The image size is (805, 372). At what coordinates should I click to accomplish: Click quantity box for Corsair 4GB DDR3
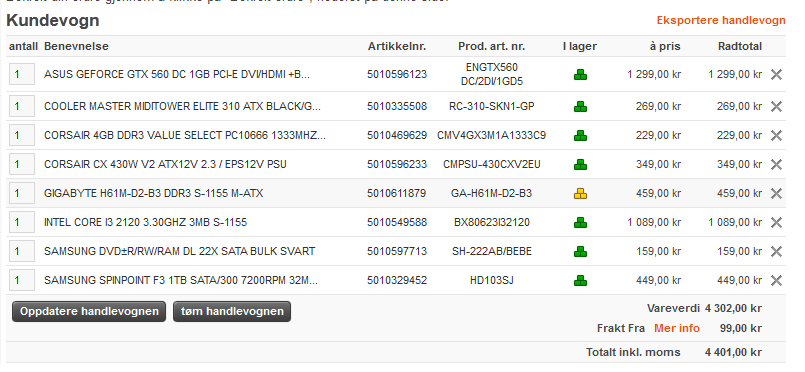coord(22,135)
